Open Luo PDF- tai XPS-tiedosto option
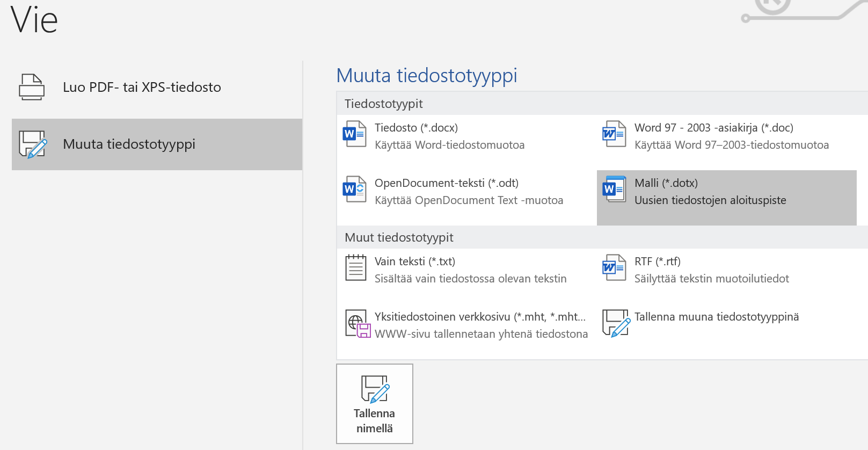868x450 pixels. pyautogui.click(x=157, y=88)
